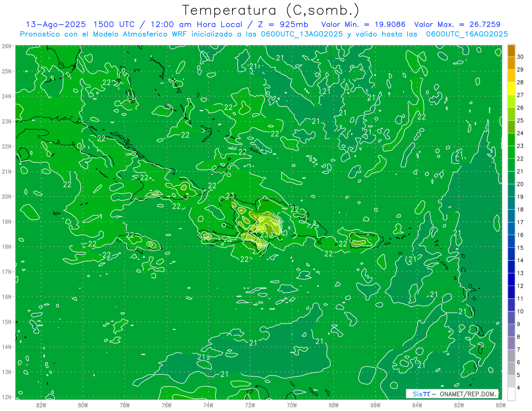Click the '68W' longitude label

[333, 405]
